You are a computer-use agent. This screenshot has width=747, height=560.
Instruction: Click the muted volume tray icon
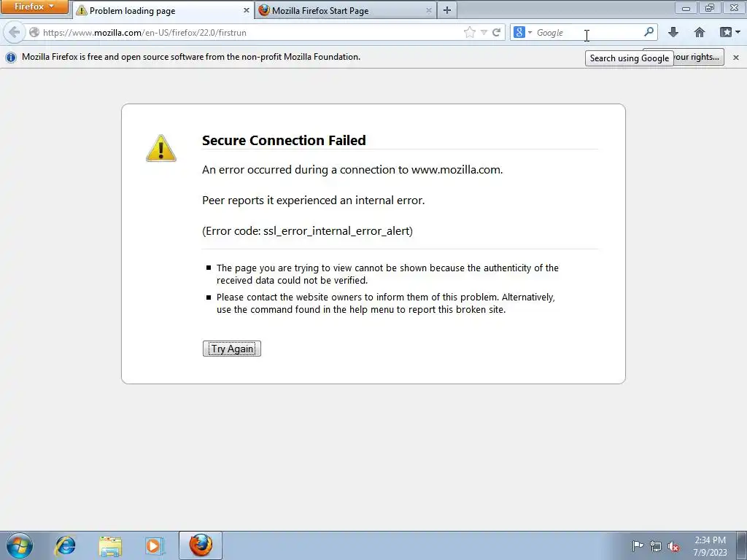673,546
